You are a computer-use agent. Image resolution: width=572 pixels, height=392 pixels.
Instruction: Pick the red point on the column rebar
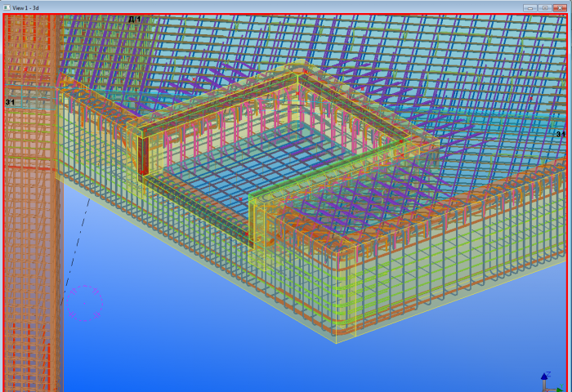pyautogui.click(x=25, y=69)
